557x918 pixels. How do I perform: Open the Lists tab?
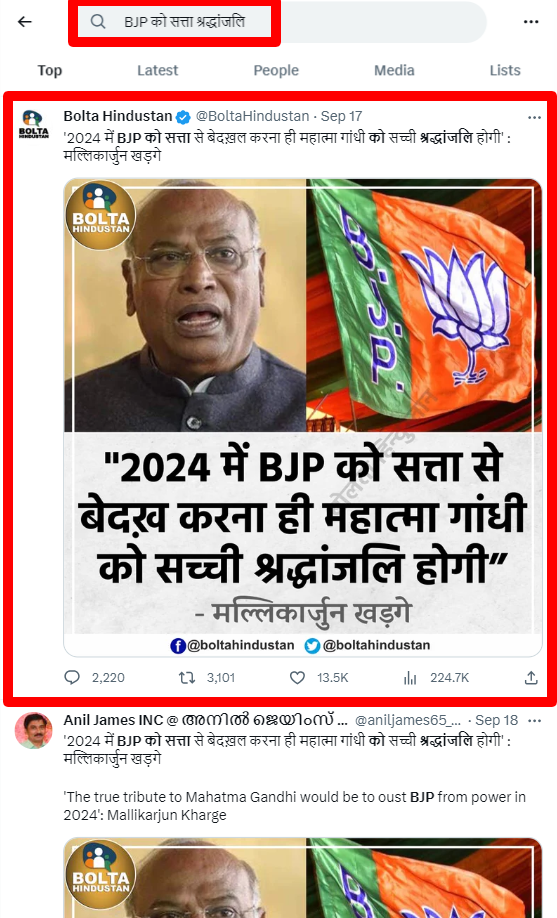(505, 70)
